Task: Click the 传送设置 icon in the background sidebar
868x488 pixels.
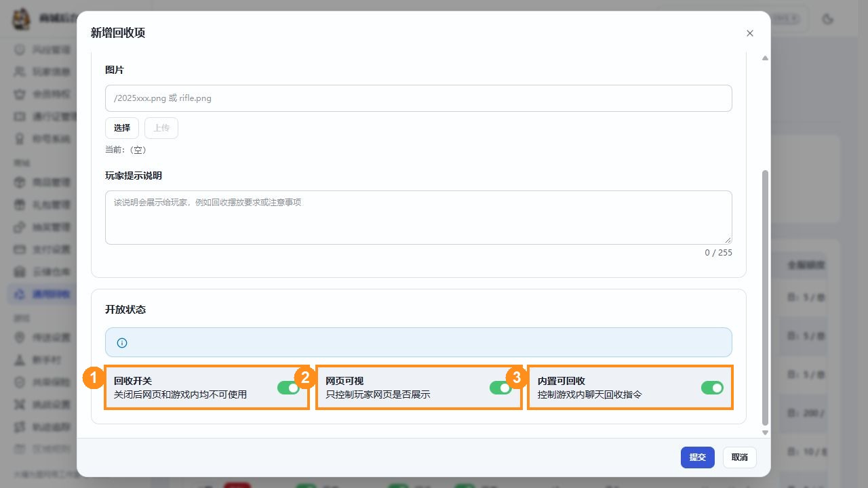Action: (x=20, y=337)
